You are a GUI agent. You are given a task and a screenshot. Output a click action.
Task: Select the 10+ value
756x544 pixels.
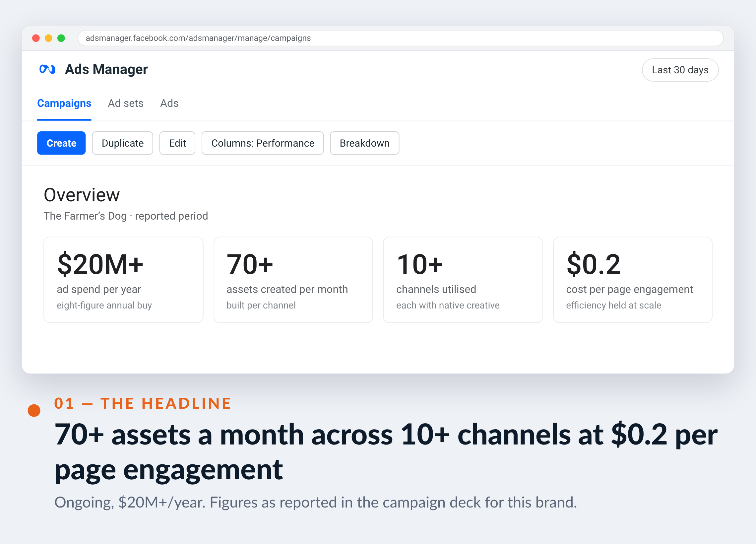tap(420, 264)
